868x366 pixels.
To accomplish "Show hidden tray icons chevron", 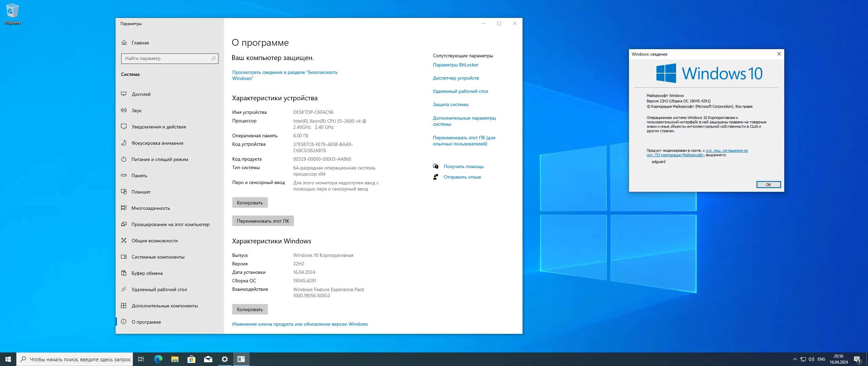I will tap(795, 359).
